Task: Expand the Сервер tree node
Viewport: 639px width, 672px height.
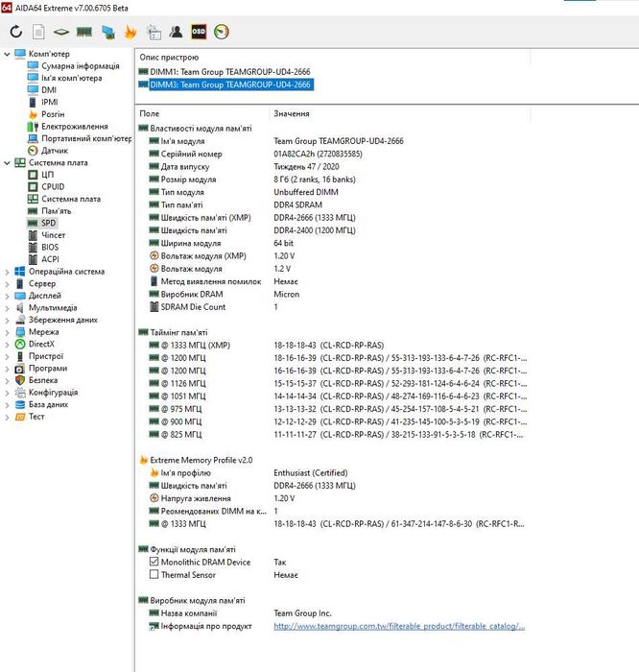Action: [x=7, y=284]
